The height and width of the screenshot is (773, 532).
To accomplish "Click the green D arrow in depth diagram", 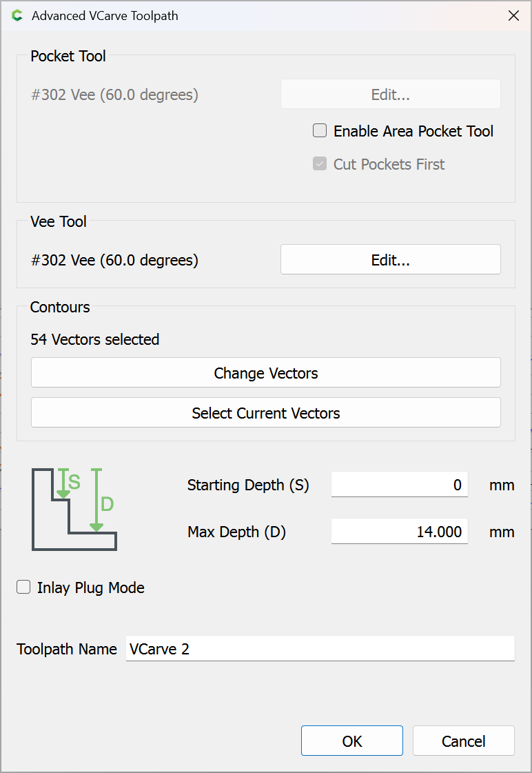I will click(x=96, y=500).
